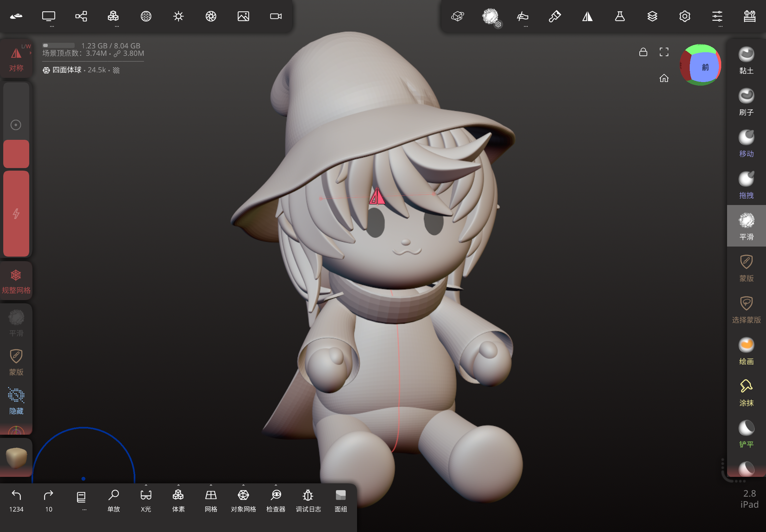Click the 四面体球 object name
This screenshot has height=532, width=766.
(x=67, y=70)
